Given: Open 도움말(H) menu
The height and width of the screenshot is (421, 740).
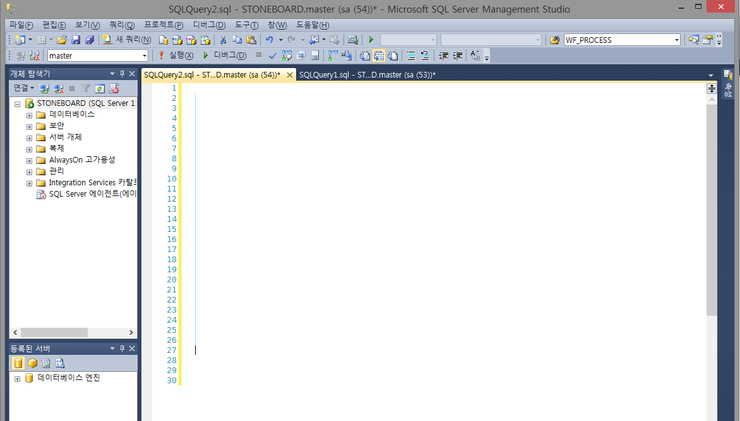Looking at the screenshot, I should (x=312, y=25).
